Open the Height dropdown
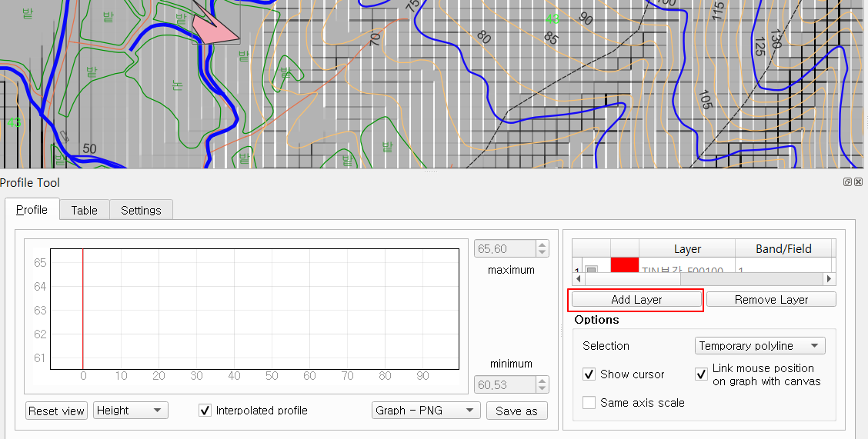Viewport: 868px width, 439px height. click(131, 411)
